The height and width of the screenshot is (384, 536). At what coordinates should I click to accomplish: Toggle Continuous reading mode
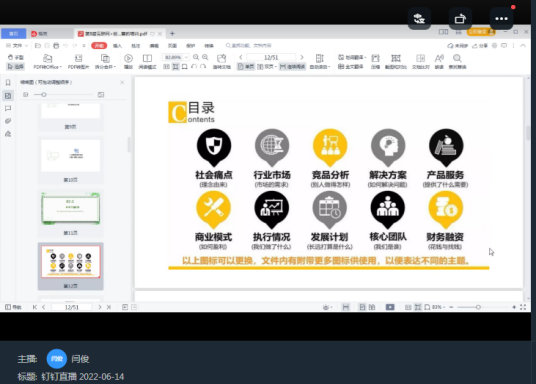292,66
